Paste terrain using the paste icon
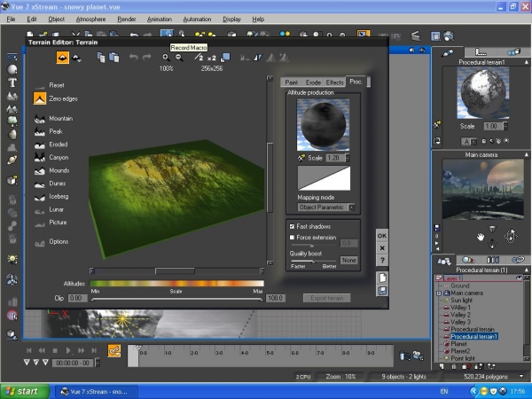532x399 pixels. tap(114, 58)
